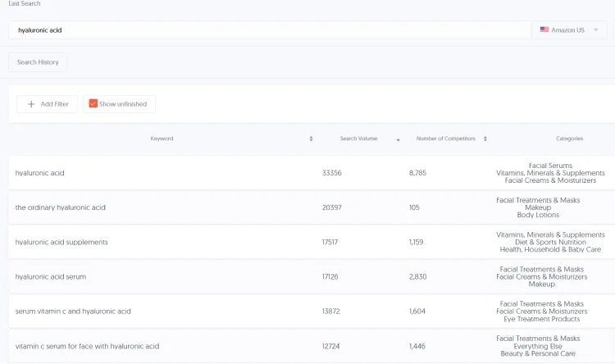615x364 pixels.
Task: Select 'hyaluronic acid supplements' keyword
Action: (x=61, y=242)
